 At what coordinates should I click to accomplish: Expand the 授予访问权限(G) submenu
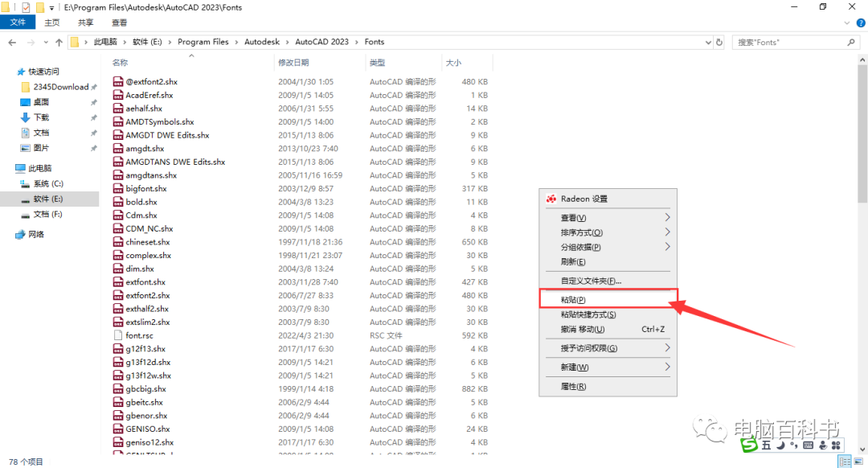point(667,347)
